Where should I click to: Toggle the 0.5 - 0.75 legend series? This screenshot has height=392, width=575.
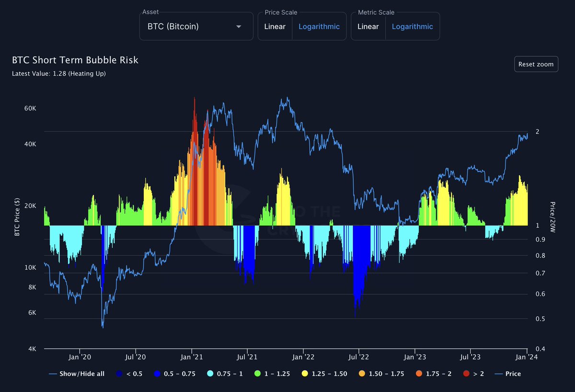pyautogui.click(x=174, y=374)
